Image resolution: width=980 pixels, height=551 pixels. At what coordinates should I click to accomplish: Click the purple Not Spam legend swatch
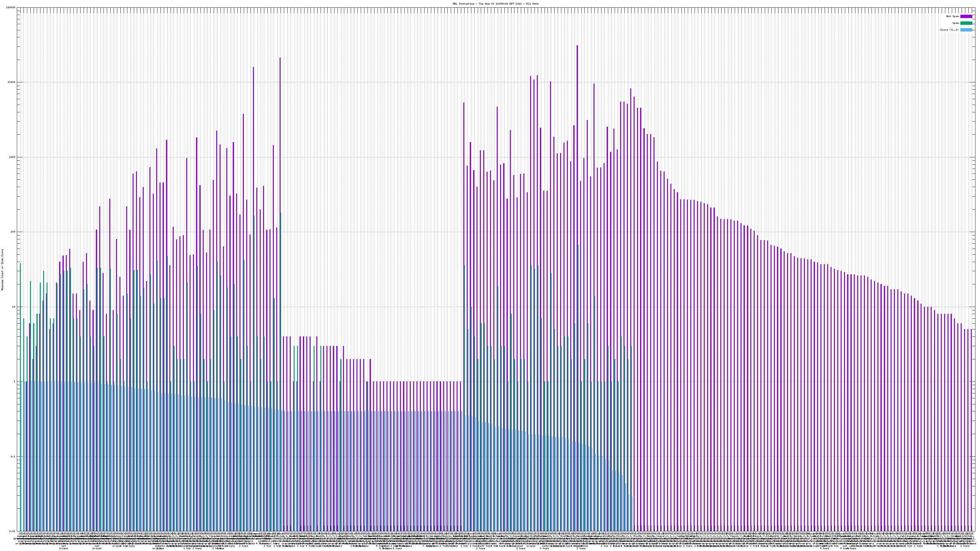point(966,16)
